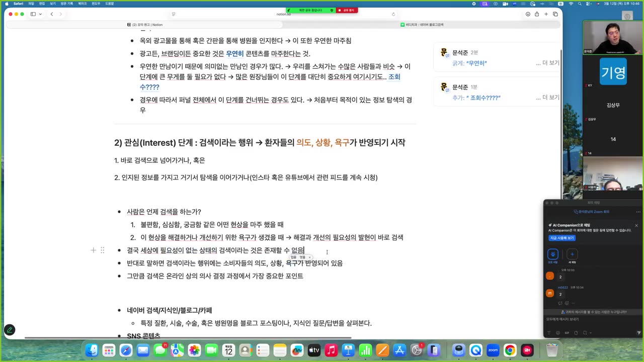Image resolution: width=644 pixels, height=362 pixels.
Task: Open the 보기 menu
Action: (x=53, y=4)
